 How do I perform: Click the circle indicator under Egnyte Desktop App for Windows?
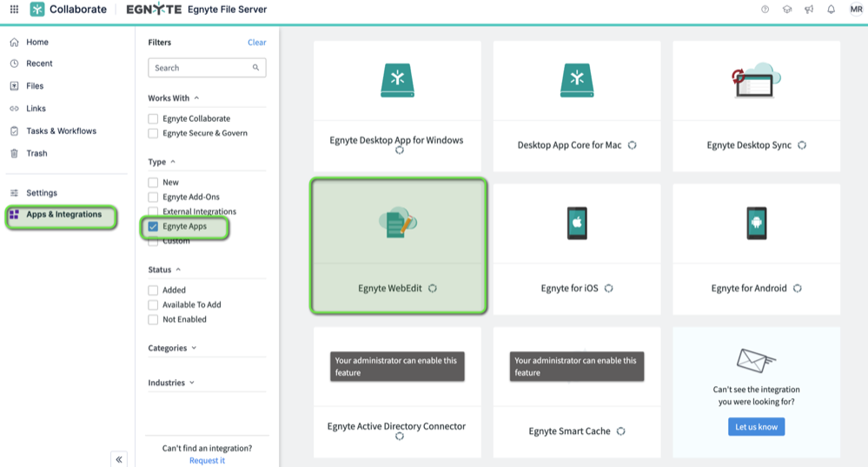coord(399,150)
